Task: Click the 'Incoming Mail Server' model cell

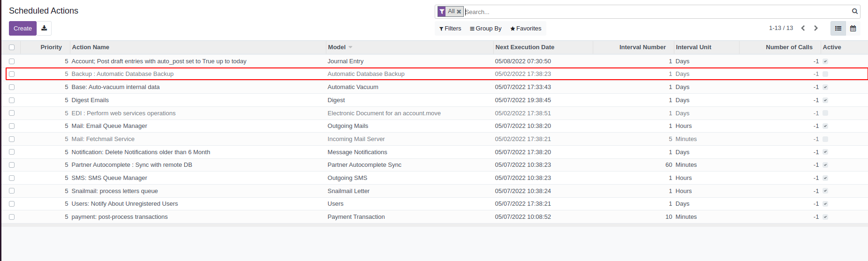Action: pyautogui.click(x=356, y=139)
